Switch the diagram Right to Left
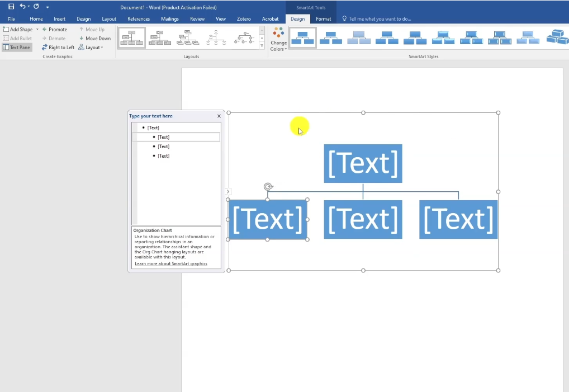The height and width of the screenshot is (392, 569). [x=58, y=48]
